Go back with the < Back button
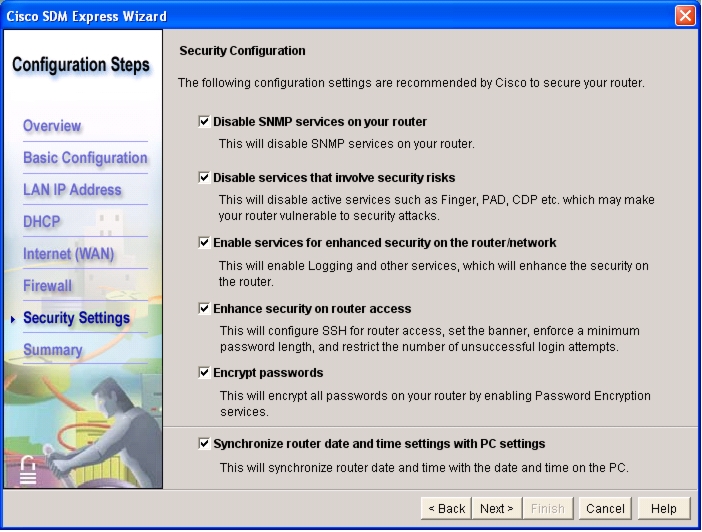Image resolution: width=702 pixels, height=532 pixels. point(446,509)
